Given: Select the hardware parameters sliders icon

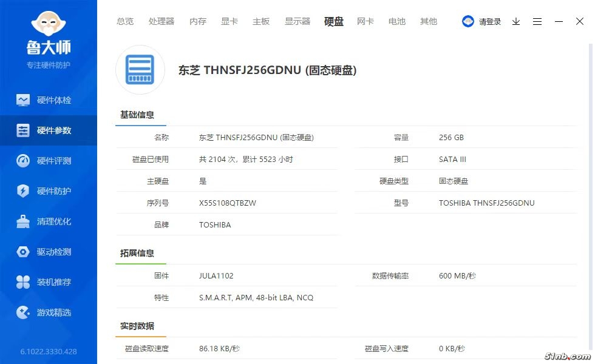Looking at the screenshot, I should [x=23, y=130].
